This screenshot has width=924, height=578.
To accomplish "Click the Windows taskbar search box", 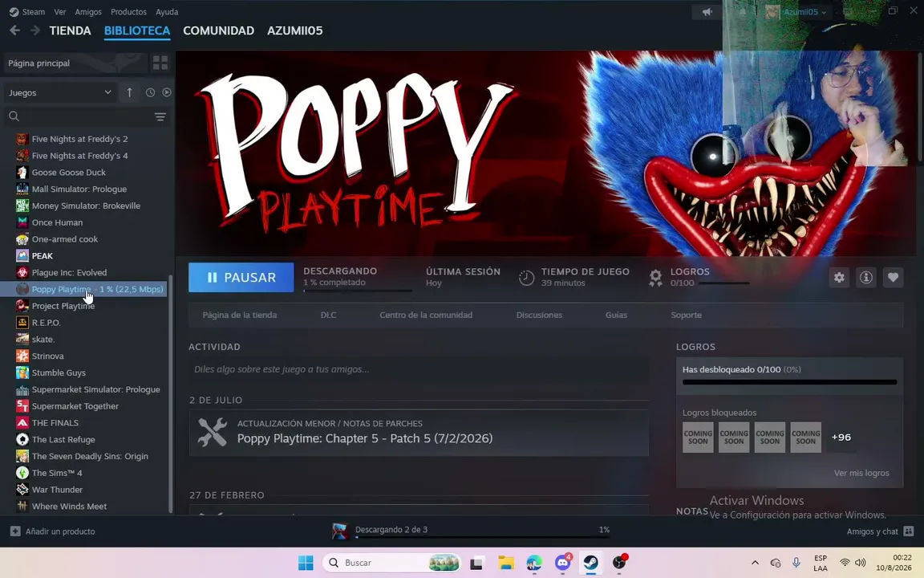I will (391, 563).
